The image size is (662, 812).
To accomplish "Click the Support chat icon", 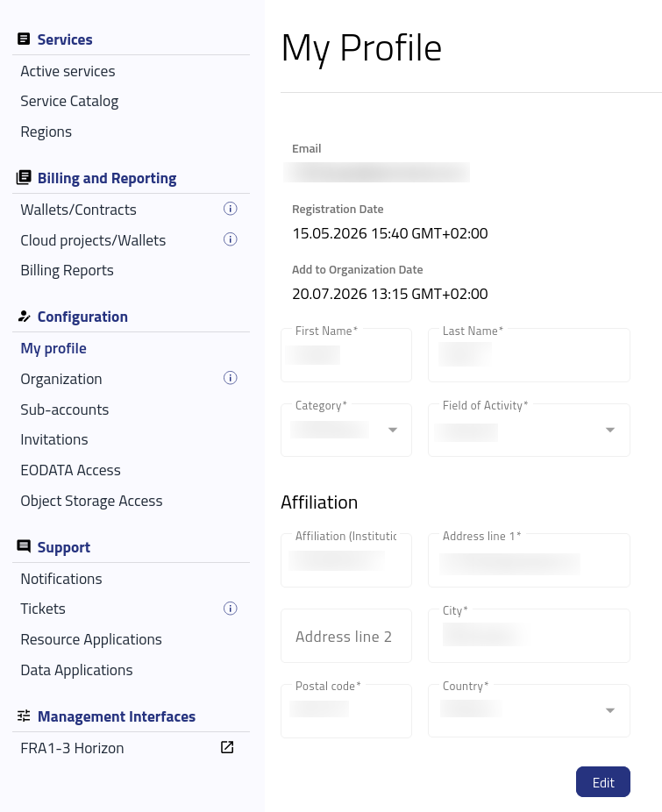I will pyautogui.click(x=24, y=546).
